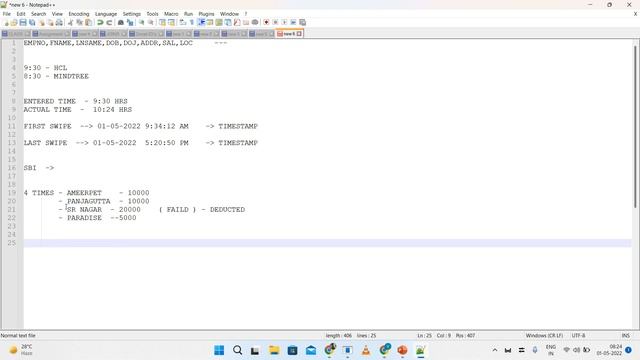Click the Save All toolbar icon
640x360 pixels.
[32, 22]
